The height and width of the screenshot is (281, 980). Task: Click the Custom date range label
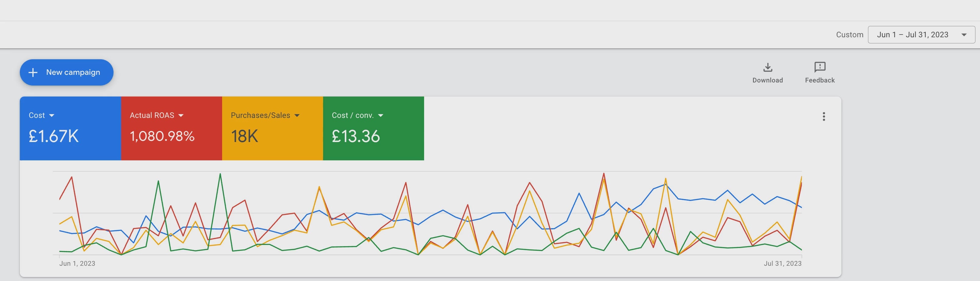click(x=849, y=35)
